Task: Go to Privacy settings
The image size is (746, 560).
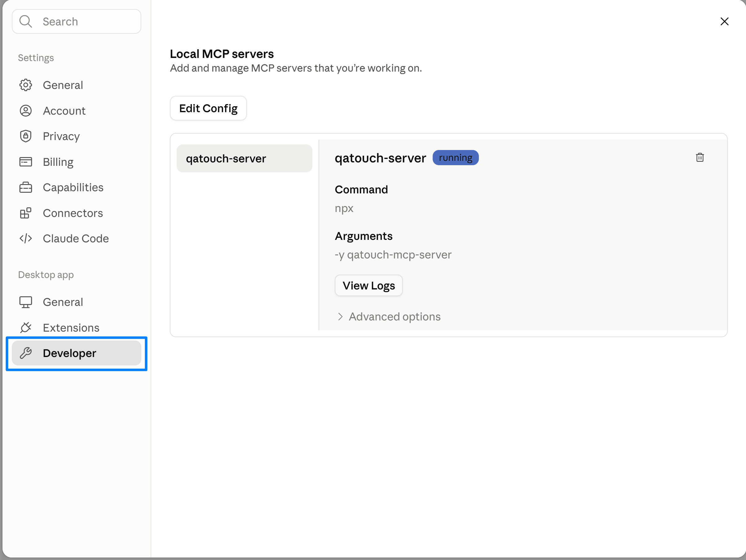Action: (x=76, y=136)
